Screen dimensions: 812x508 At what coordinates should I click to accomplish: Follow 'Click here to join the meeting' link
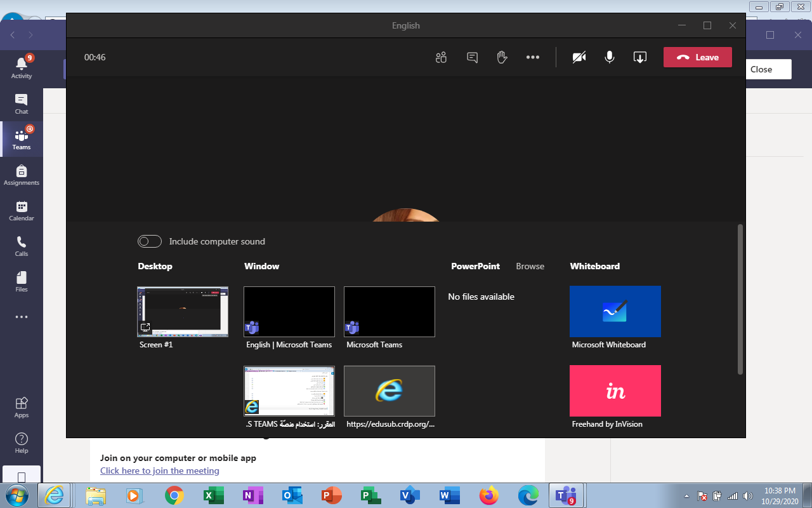click(x=160, y=471)
